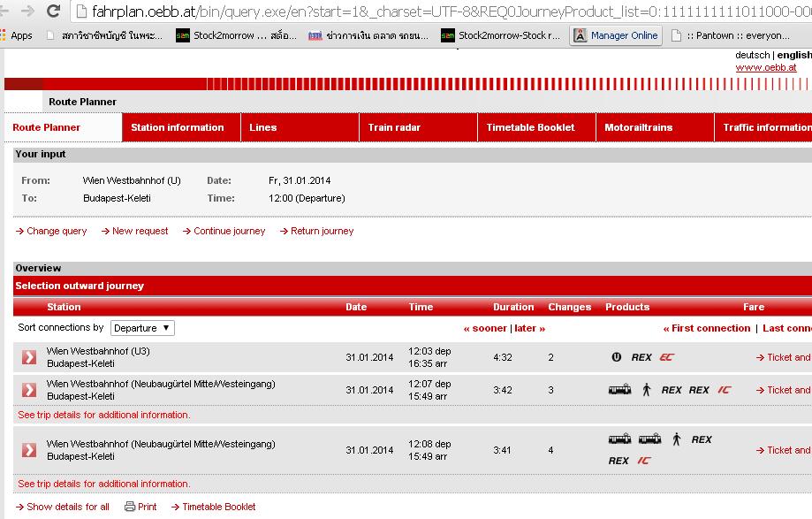Click the EC train icon in the 12:03 connection

[666, 357]
